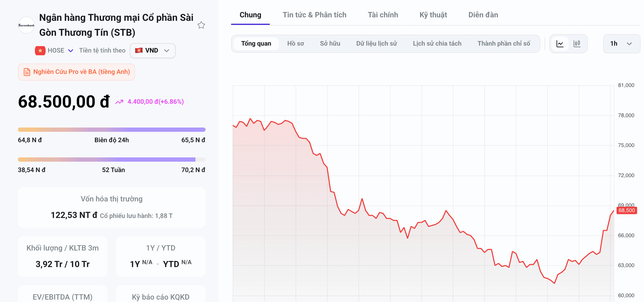Go to the Kỹ thuật tab
The width and height of the screenshot is (644, 302).
click(x=433, y=15)
